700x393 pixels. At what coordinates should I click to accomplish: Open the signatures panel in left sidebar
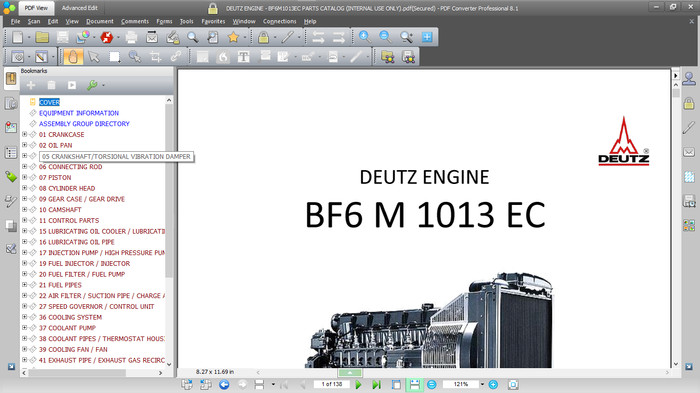tap(11, 201)
